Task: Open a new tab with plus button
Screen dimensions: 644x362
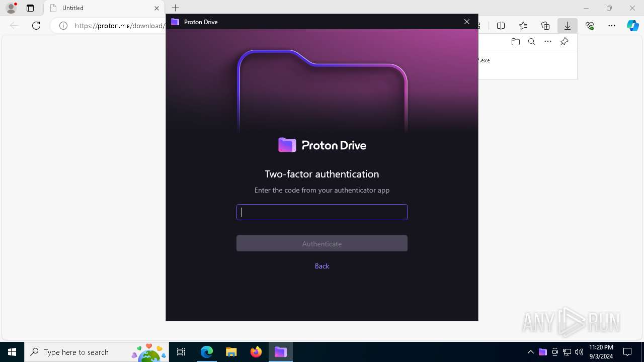Action: (x=175, y=8)
